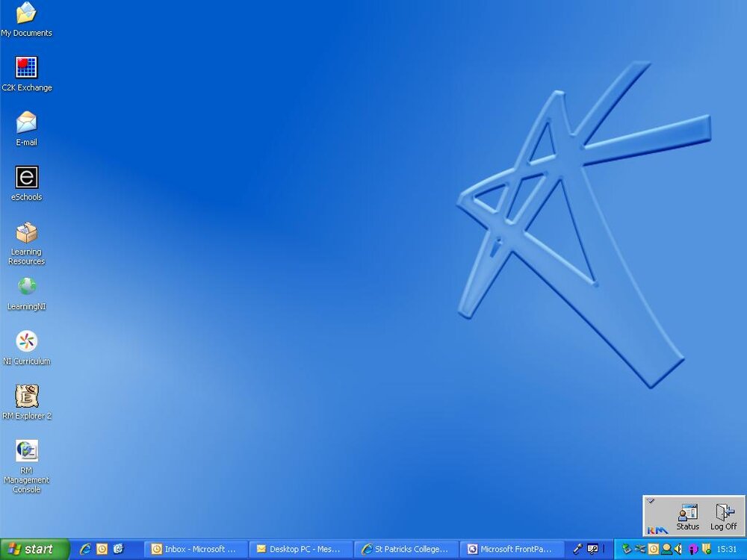Launch Internet Explorer from Quick Launch
Viewport: 747px width, 560px height.
tap(86, 550)
